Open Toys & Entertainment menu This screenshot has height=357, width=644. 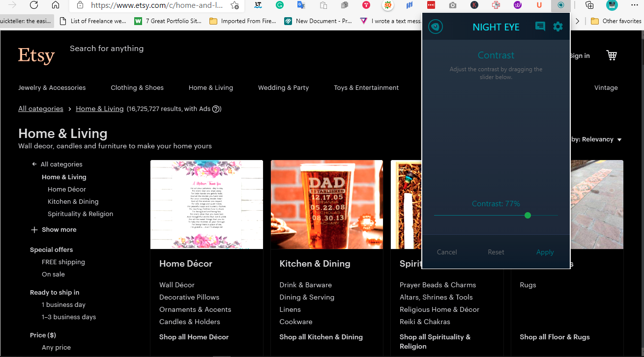(366, 87)
